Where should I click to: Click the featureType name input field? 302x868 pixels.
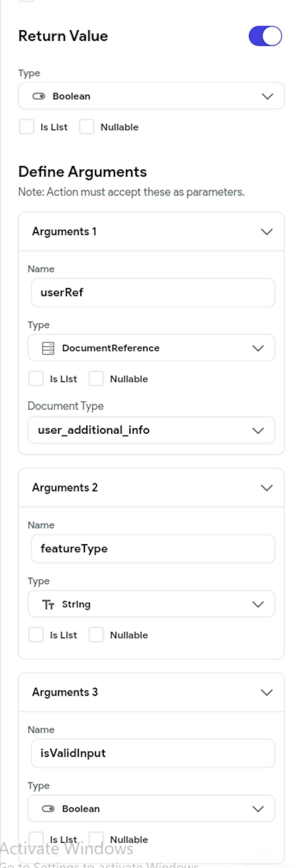pos(153,548)
